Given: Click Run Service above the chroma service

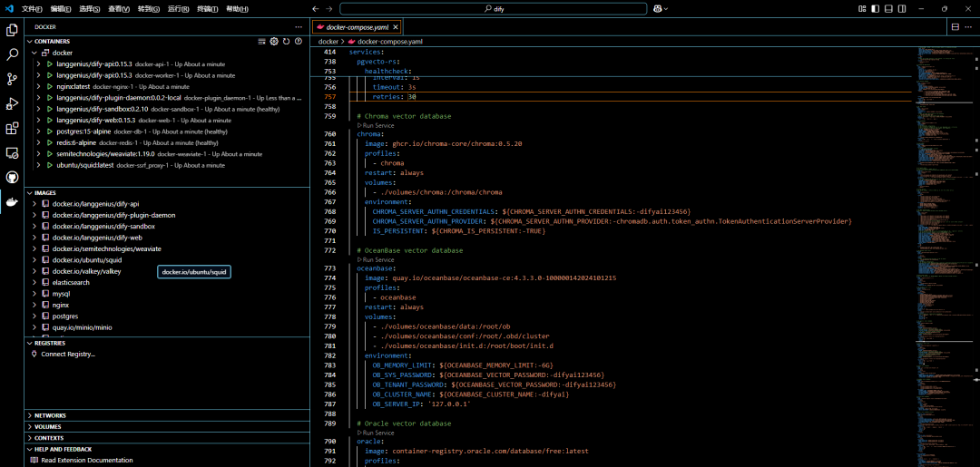Looking at the screenshot, I should (378, 125).
